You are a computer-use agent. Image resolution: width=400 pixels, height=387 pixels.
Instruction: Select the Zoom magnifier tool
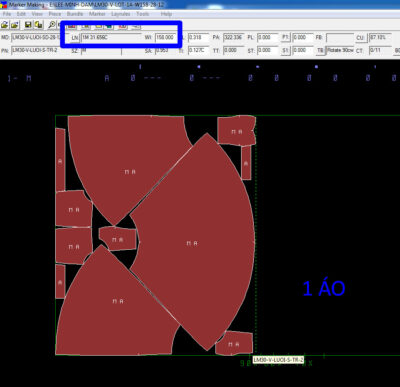click(52, 25)
